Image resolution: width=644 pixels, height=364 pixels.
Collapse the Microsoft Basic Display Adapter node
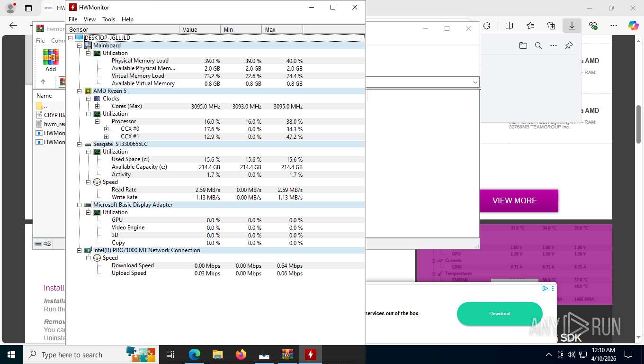coord(80,205)
